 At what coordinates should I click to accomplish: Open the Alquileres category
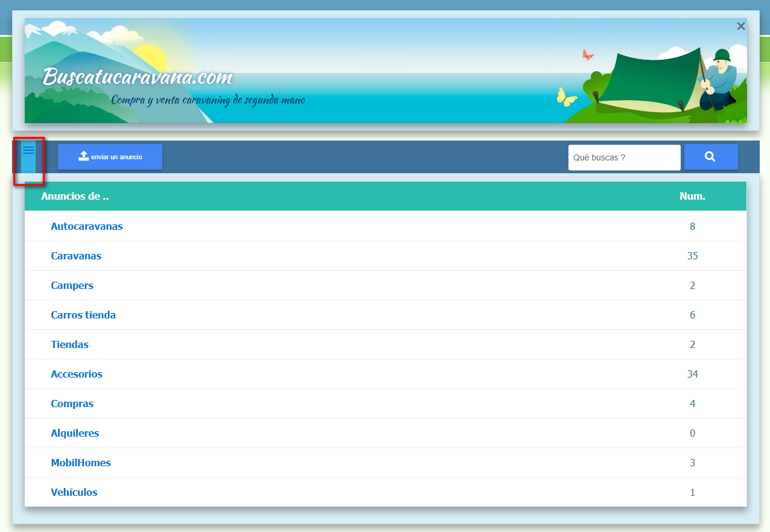pyautogui.click(x=75, y=433)
